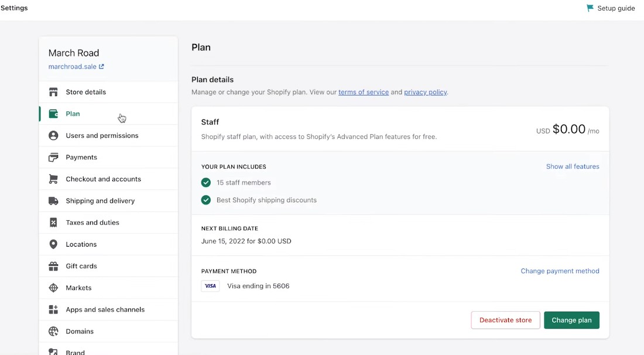644x355 pixels.
Task: Click the Payments card icon
Action: tap(53, 158)
